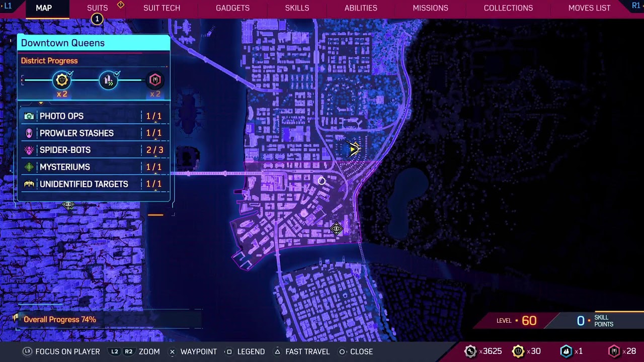The width and height of the screenshot is (644, 362).
Task: Click the tech parts icon showing x3625
Action: tap(470, 351)
